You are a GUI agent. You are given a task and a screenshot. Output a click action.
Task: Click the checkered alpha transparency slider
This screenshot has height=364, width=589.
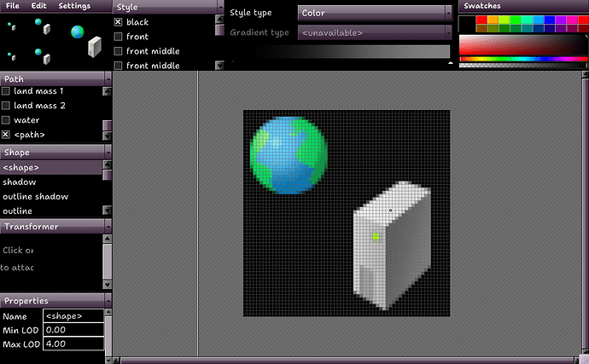pyautogui.click(x=523, y=66)
